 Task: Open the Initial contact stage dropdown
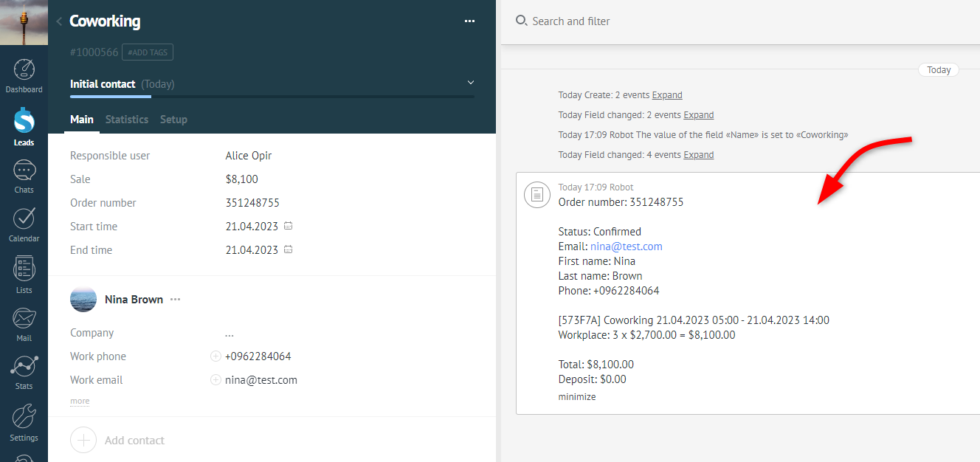[471, 83]
